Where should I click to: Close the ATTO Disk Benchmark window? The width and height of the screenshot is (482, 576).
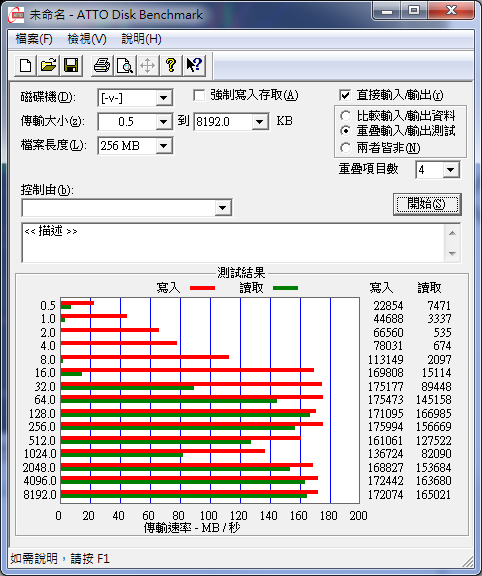450,11
